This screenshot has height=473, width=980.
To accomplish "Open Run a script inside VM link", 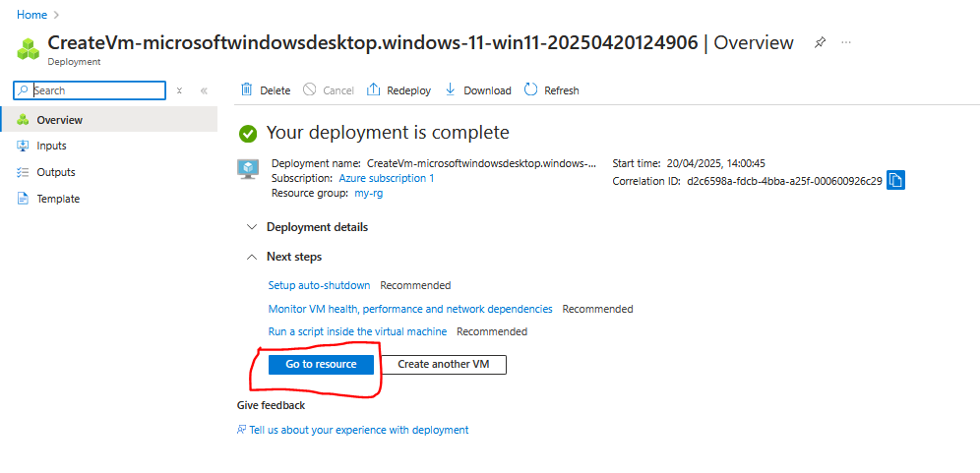I will (357, 331).
